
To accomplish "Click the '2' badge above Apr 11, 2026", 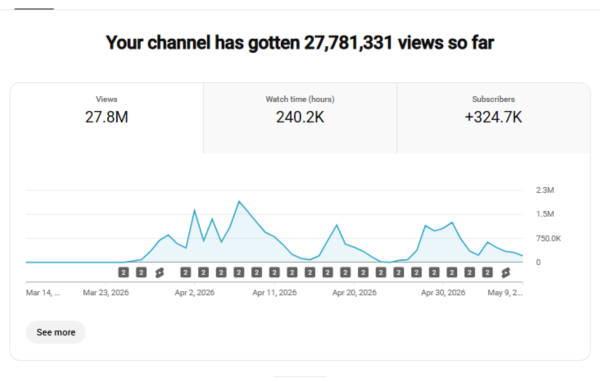I will (274, 272).
